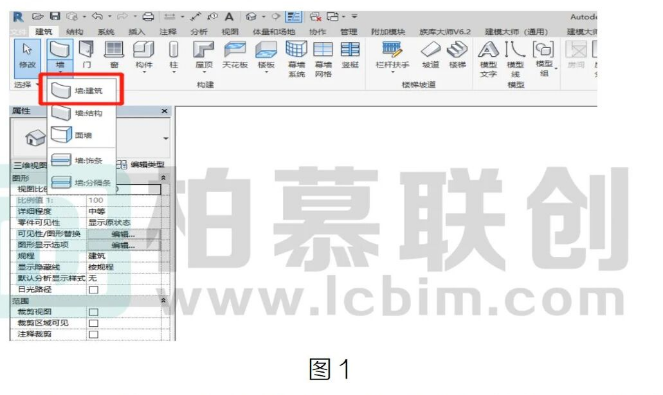Click the Undo arrow icon
Image resolution: width=663 pixels, height=395 pixels.
[97, 16]
